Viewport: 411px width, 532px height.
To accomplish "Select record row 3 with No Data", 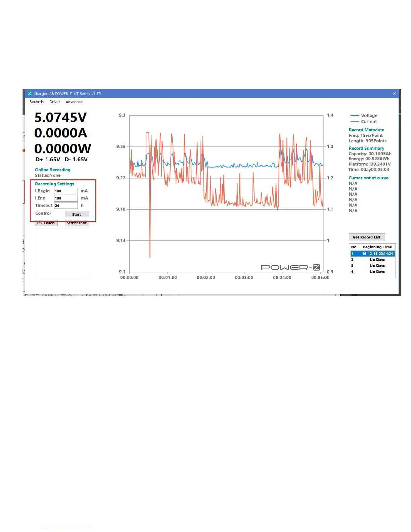I will tap(372, 266).
